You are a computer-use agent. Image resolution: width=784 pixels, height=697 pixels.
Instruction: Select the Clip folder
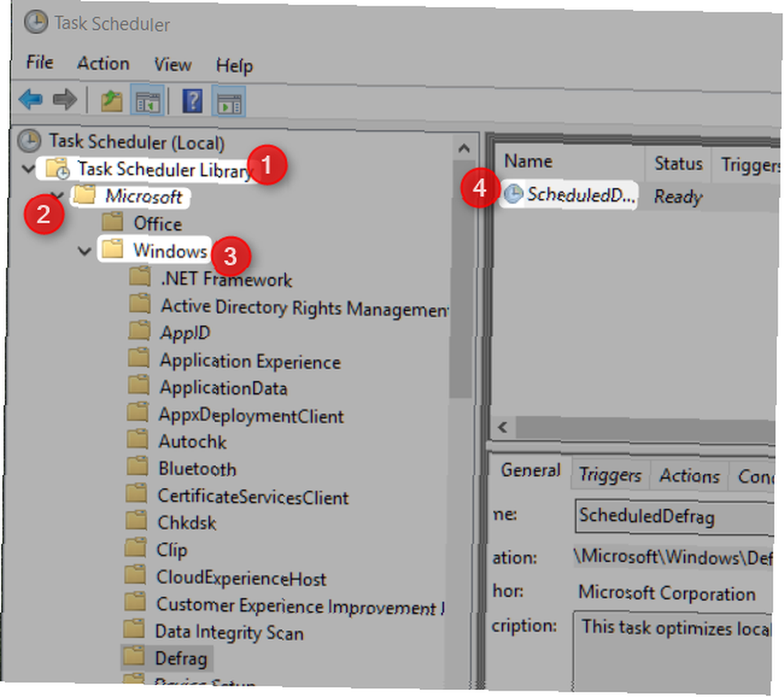(x=172, y=550)
